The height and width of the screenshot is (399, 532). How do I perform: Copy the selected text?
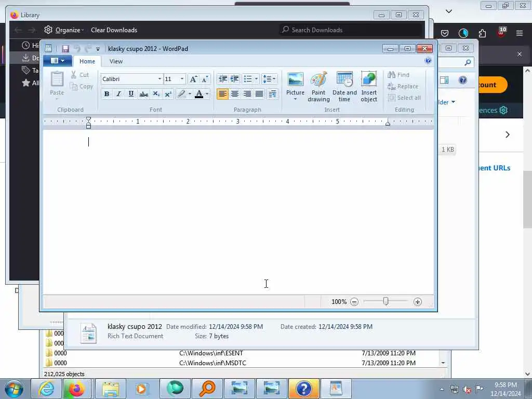pos(82,87)
